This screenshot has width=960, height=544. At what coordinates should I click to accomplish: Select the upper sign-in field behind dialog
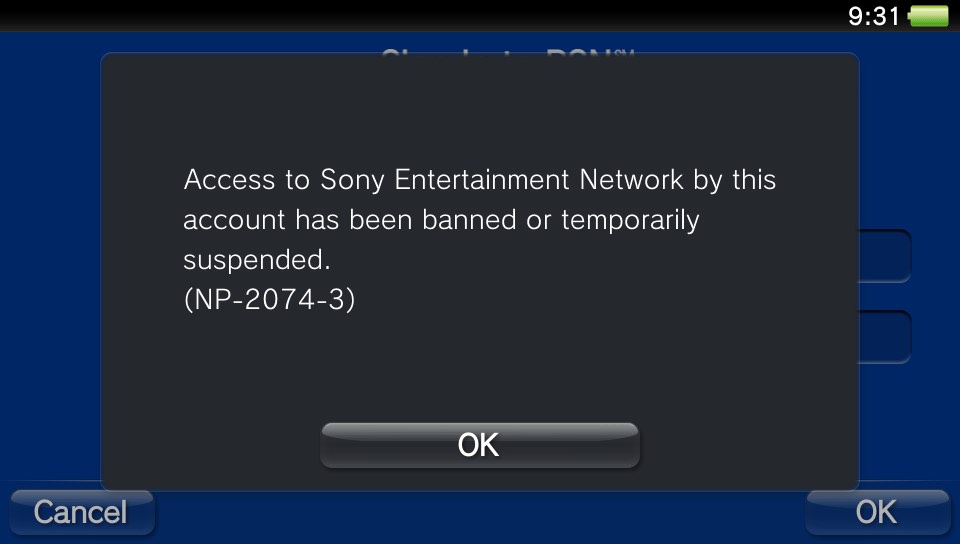click(885, 256)
